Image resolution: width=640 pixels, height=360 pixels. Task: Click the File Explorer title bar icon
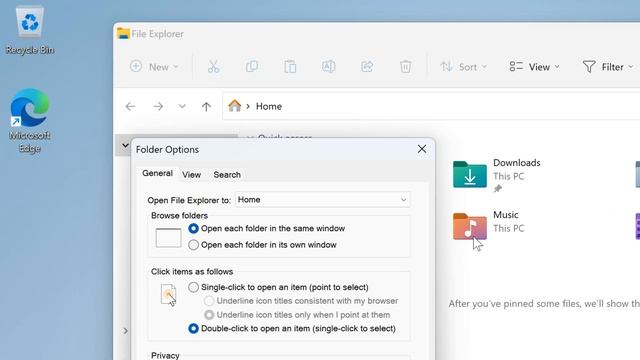123,33
